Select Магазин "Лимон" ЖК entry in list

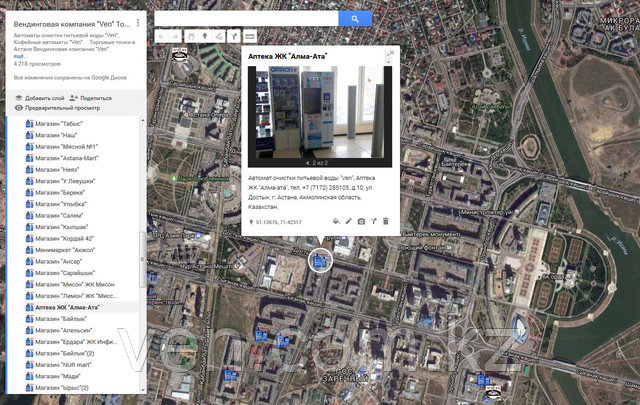(x=72, y=296)
